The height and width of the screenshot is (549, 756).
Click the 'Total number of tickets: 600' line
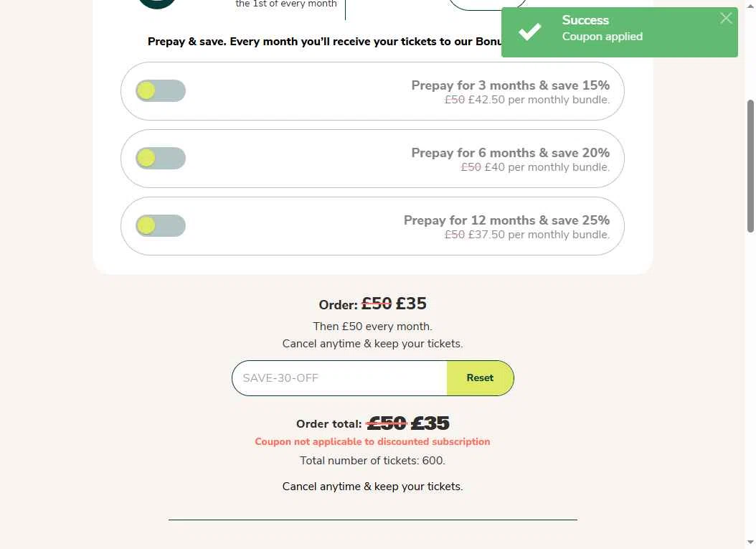click(x=372, y=461)
